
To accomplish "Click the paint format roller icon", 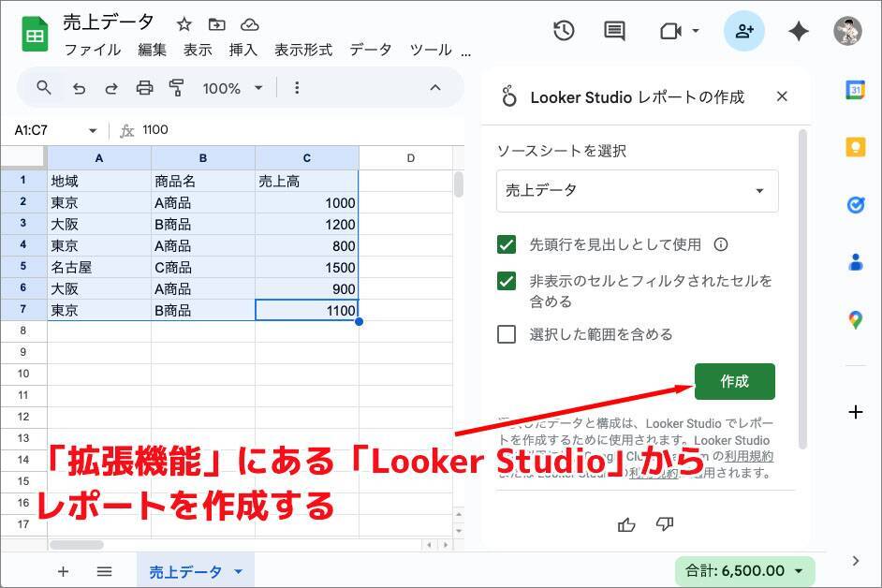I will (176, 88).
